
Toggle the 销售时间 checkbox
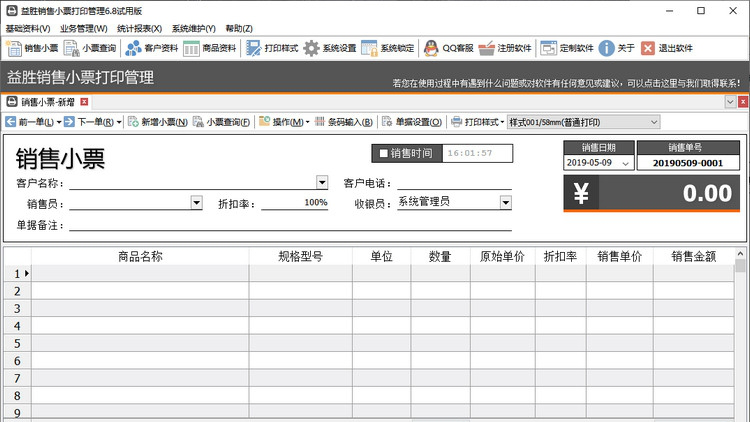pyautogui.click(x=382, y=154)
